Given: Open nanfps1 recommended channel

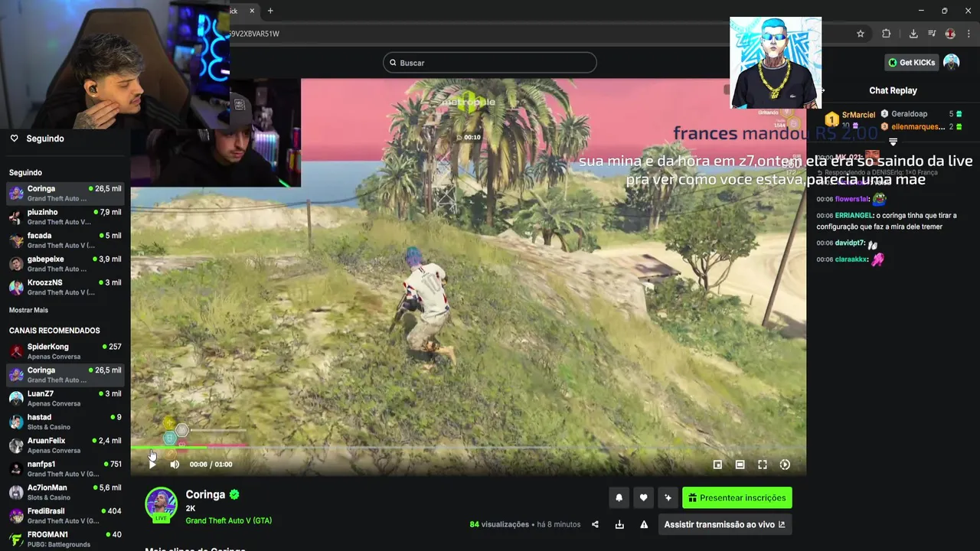Looking at the screenshot, I should pyautogui.click(x=65, y=468).
